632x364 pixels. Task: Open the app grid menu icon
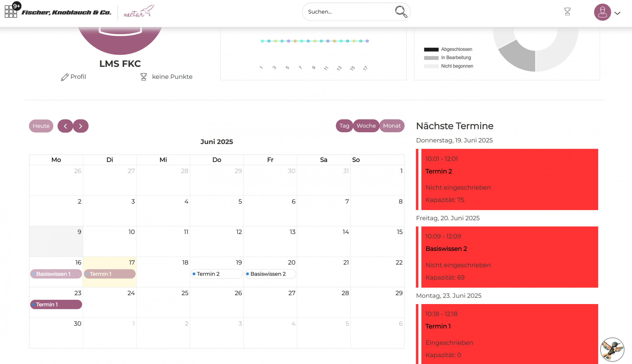11,12
